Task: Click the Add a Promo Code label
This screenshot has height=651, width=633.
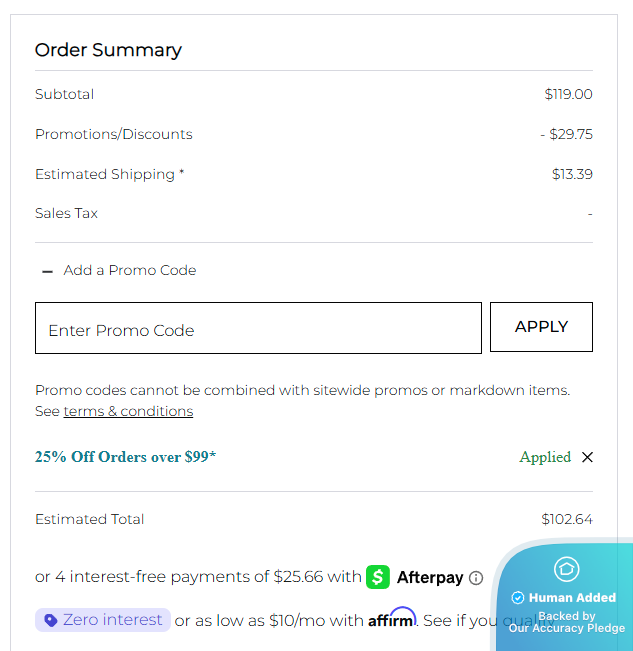Action: click(130, 270)
